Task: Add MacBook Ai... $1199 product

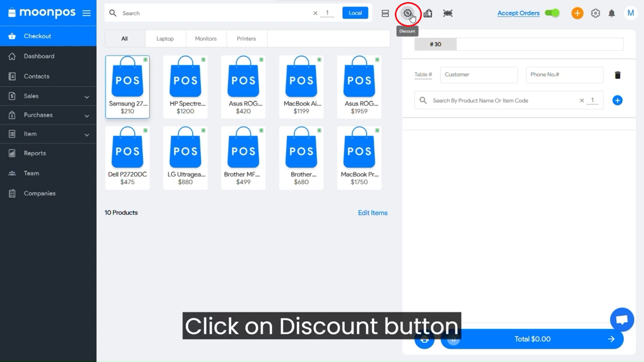Action: click(x=301, y=87)
